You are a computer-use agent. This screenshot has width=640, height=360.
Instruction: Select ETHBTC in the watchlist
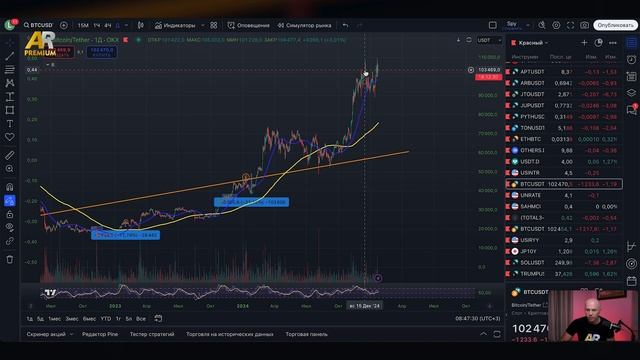click(x=564, y=139)
